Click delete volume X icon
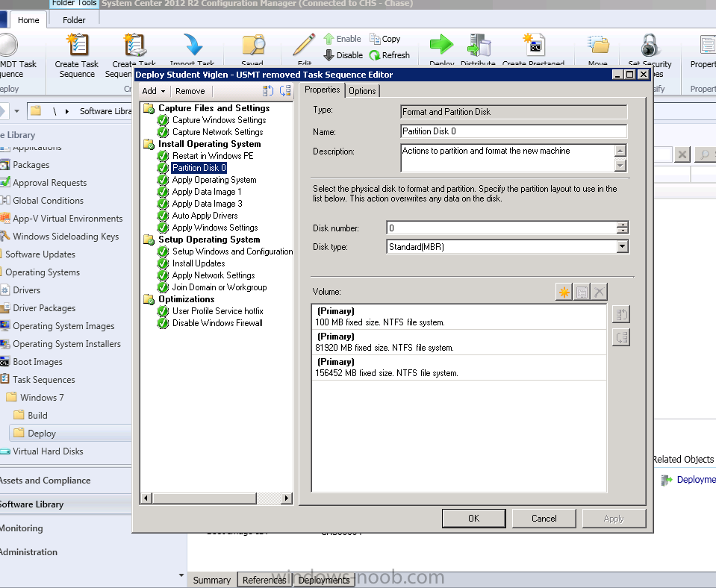The height and width of the screenshot is (588, 716). tap(599, 292)
